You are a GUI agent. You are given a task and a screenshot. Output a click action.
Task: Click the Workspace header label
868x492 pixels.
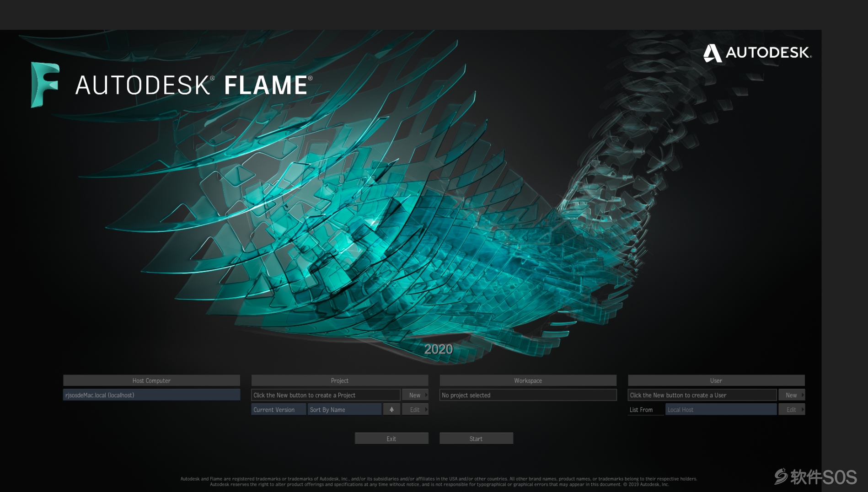[x=528, y=380]
